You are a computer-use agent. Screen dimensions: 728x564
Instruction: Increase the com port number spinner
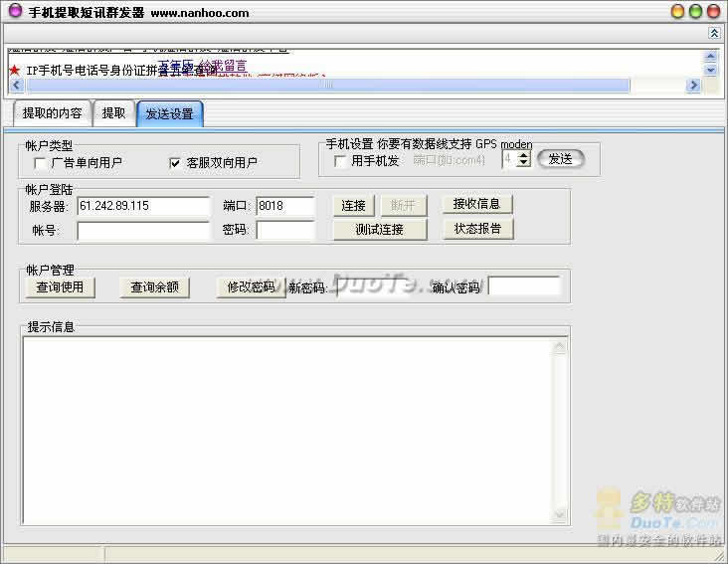point(524,155)
